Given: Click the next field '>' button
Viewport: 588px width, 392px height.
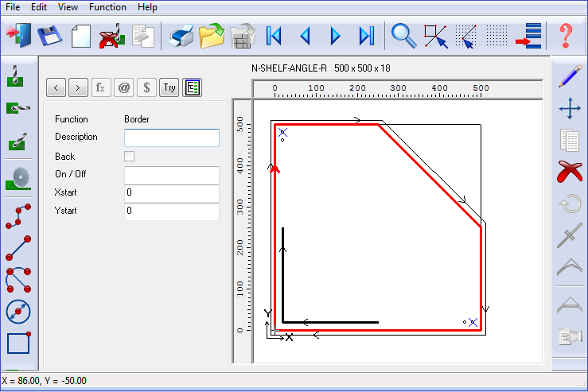Looking at the screenshot, I should (x=79, y=87).
